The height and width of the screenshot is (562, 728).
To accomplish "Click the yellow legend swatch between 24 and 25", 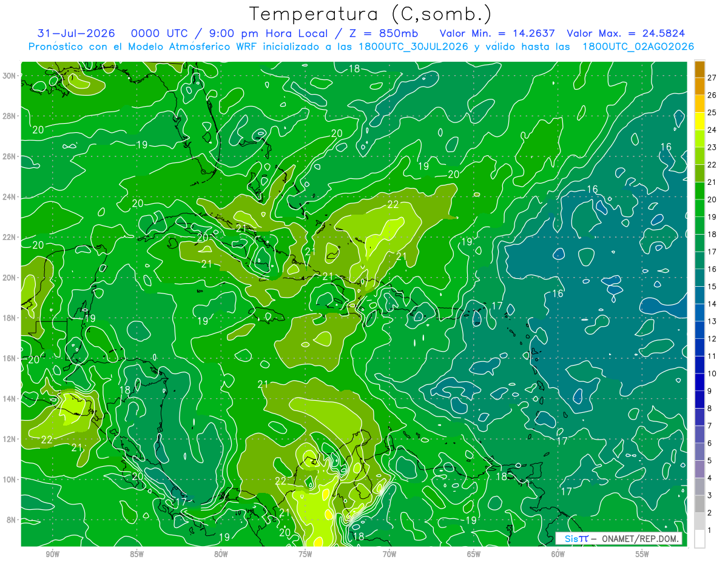I will click(x=699, y=121).
